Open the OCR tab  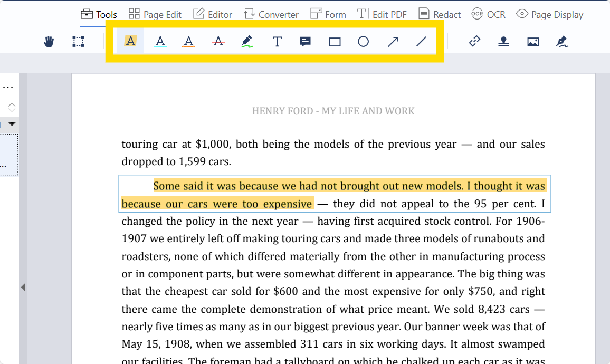(x=488, y=14)
